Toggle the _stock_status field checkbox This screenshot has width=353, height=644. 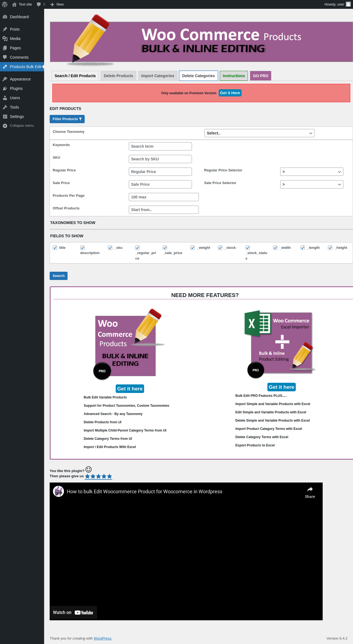248,248
